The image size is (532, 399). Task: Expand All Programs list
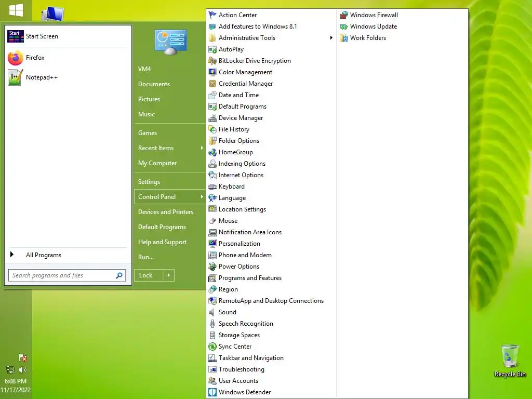click(x=68, y=255)
